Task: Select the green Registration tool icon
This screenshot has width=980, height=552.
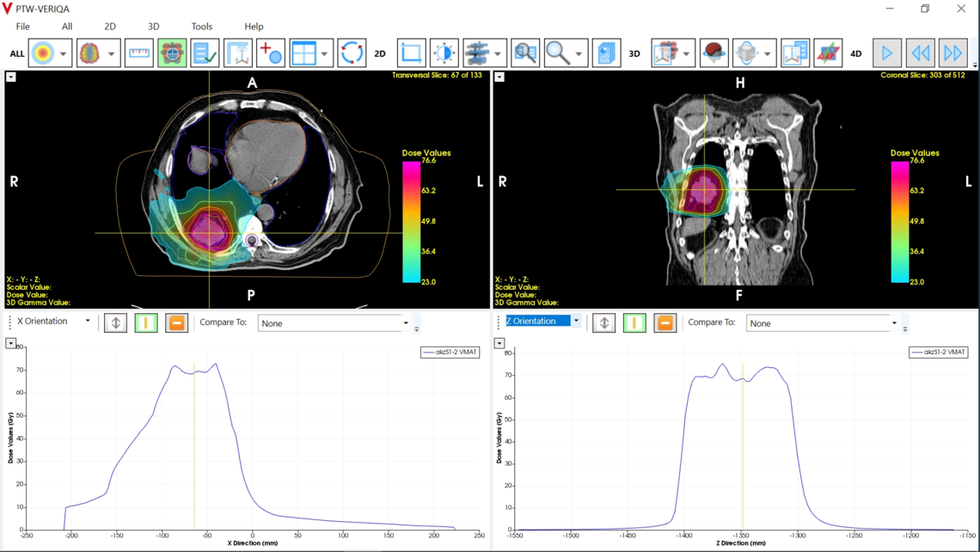Action: point(171,52)
